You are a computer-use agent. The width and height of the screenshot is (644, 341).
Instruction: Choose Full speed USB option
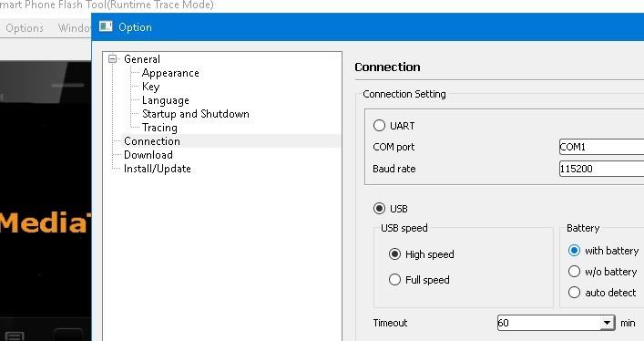coord(394,280)
